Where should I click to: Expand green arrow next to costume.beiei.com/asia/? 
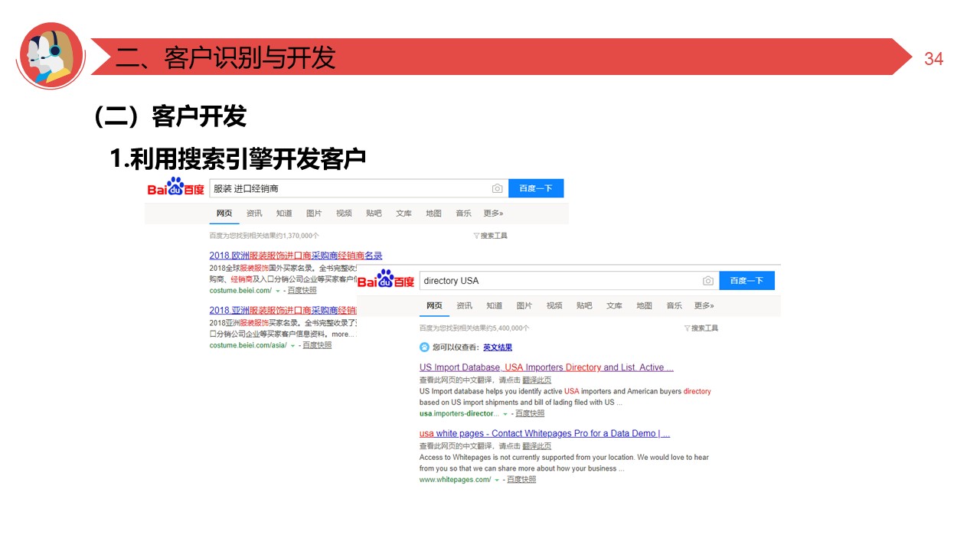pyautogui.click(x=292, y=346)
